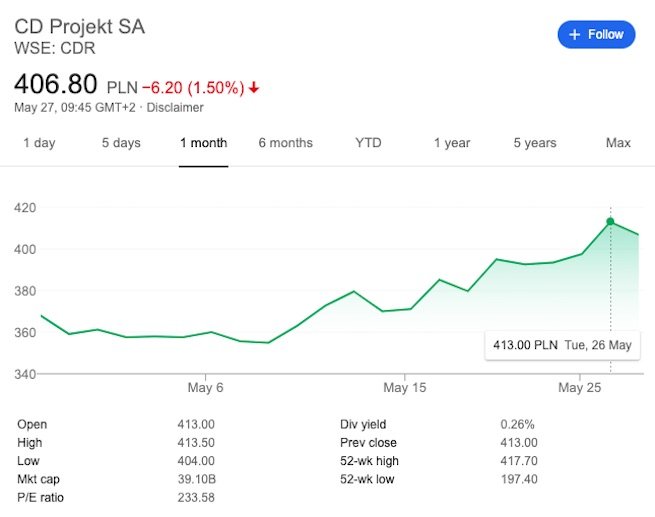Screen dimensions: 655x517
Task: Click the Prev close label
Action: [x=368, y=443]
